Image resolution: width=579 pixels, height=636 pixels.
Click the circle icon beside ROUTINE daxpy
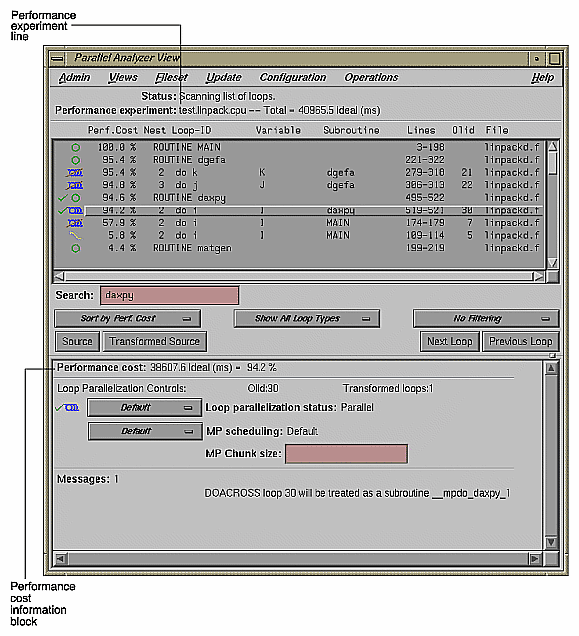[75, 198]
